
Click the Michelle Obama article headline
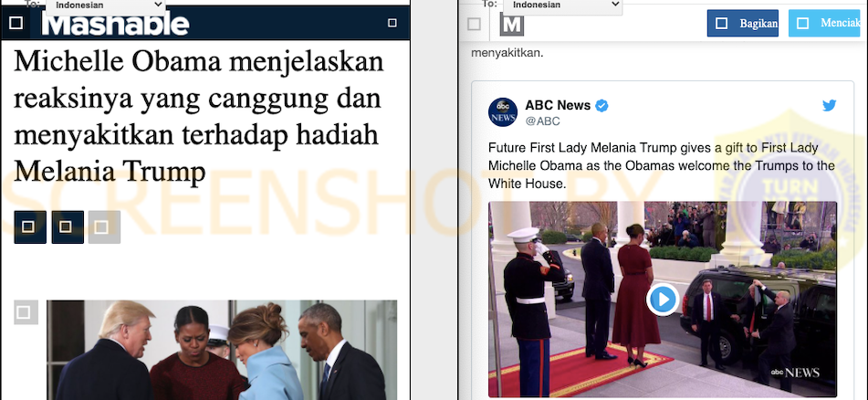tap(199, 116)
